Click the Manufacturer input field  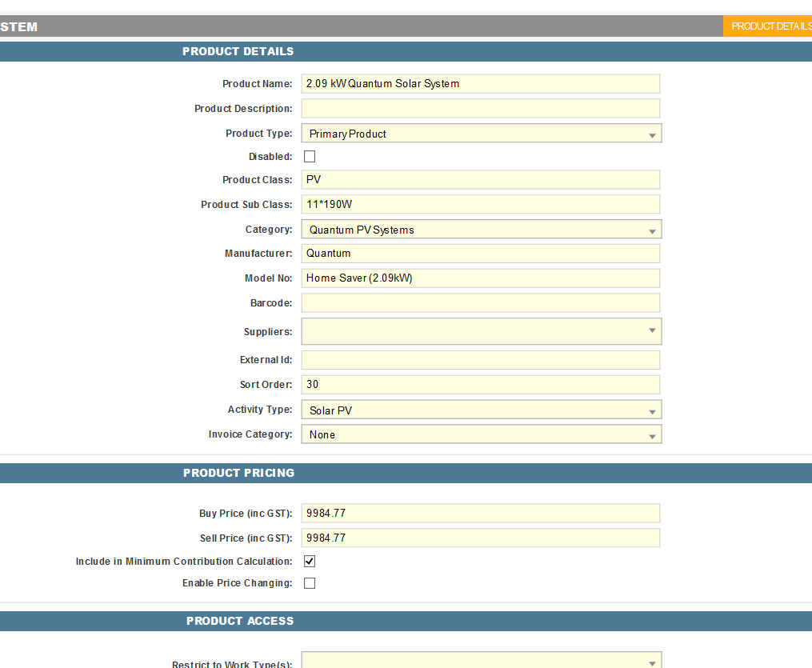480,254
